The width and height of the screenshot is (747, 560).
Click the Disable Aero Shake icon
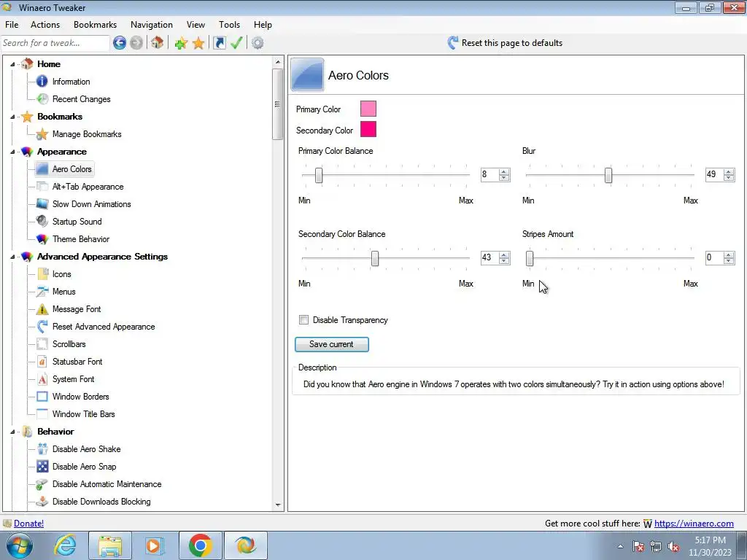point(42,449)
